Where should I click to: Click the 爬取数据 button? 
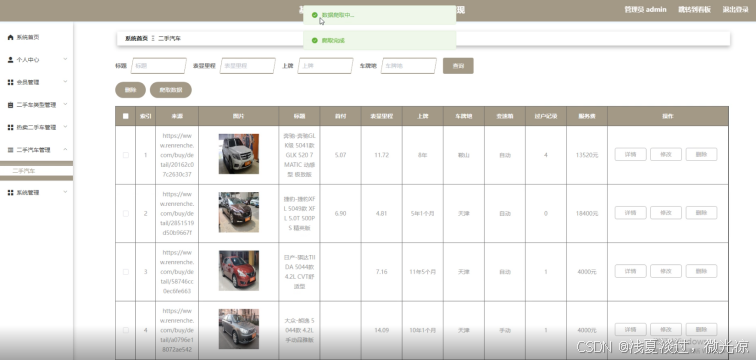pyautogui.click(x=171, y=90)
